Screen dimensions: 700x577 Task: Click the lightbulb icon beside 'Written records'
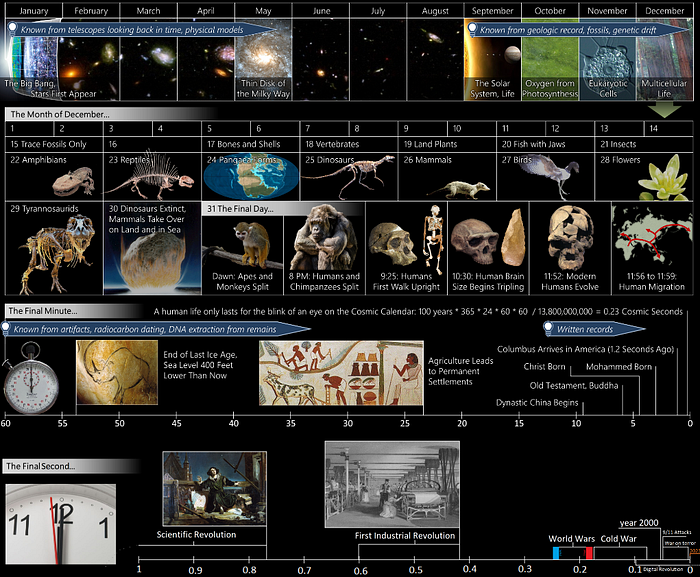click(548, 328)
